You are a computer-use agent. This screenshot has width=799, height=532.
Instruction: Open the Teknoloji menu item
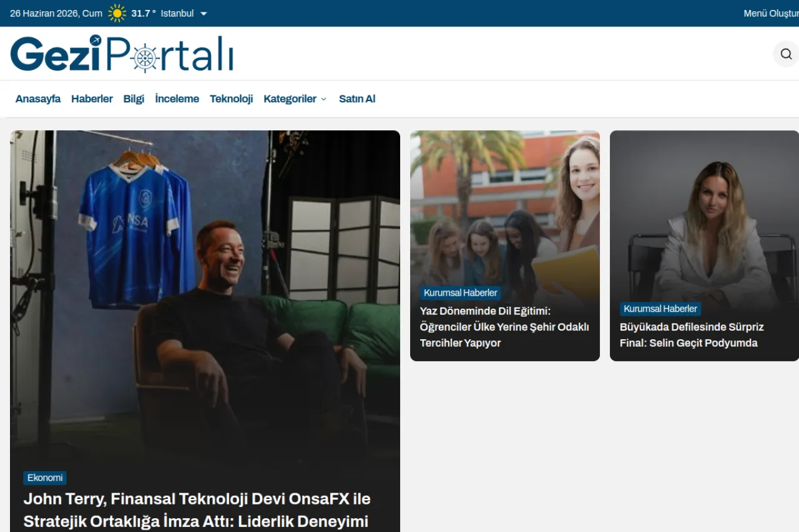231,99
